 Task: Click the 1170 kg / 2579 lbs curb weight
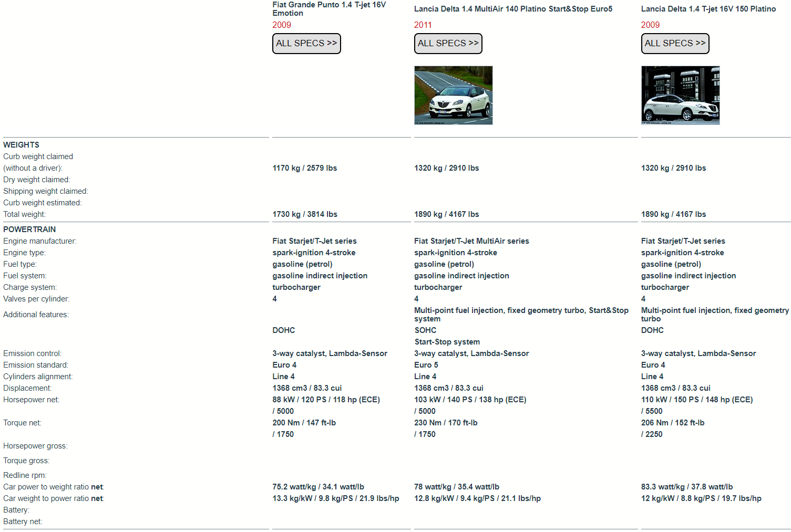(x=305, y=168)
